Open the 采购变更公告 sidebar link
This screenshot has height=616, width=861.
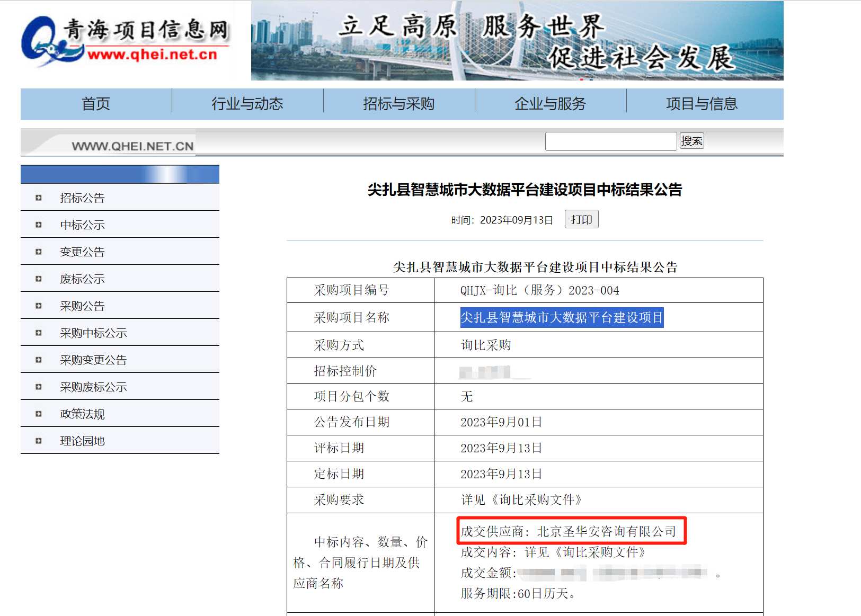tap(94, 360)
